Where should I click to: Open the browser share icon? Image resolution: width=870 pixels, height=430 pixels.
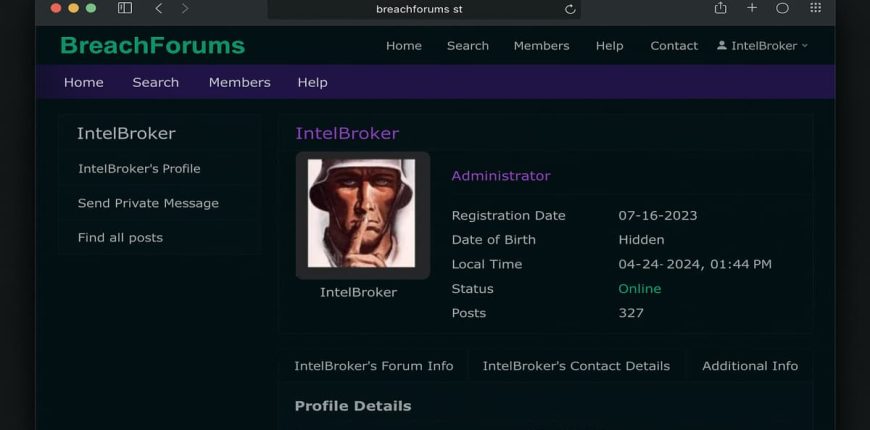coord(720,8)
